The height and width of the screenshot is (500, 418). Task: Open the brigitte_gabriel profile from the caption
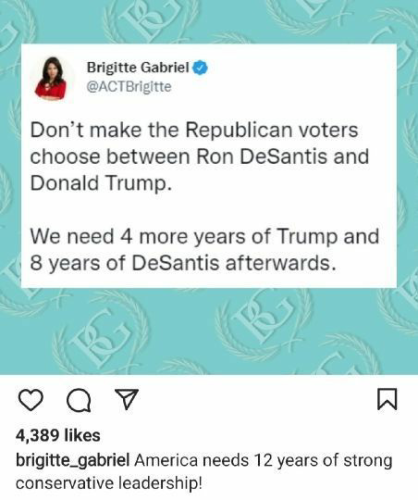point(73,461)
